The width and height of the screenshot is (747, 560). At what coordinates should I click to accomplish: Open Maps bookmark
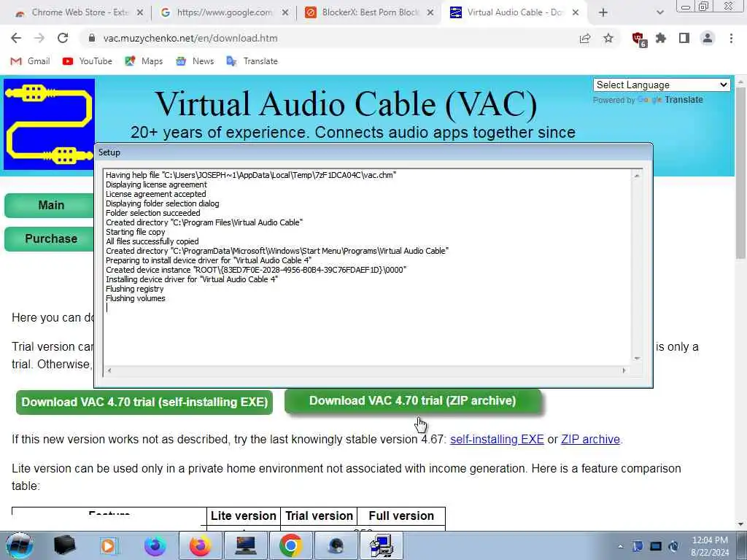coord(144,61)
